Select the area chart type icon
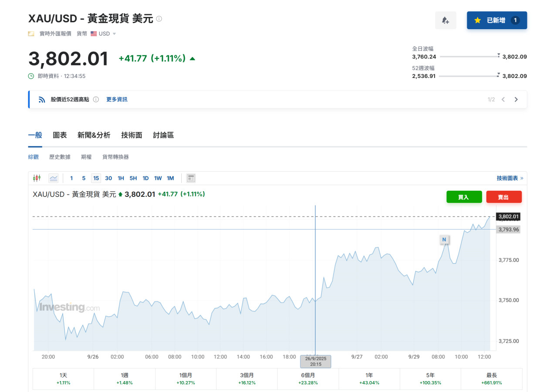The width and height of the screenshot is (533, 392). pos(53,178)
